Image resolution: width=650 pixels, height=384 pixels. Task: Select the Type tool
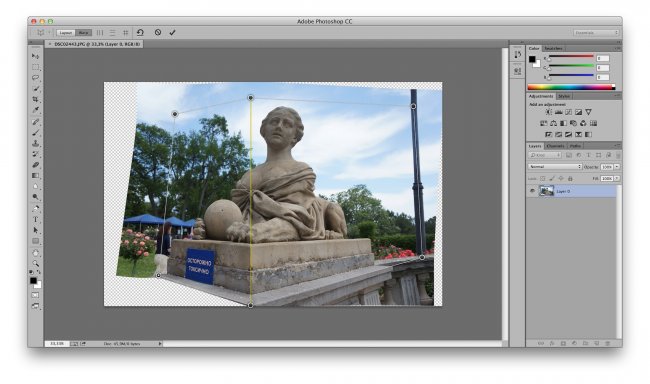tap(36, 219)
